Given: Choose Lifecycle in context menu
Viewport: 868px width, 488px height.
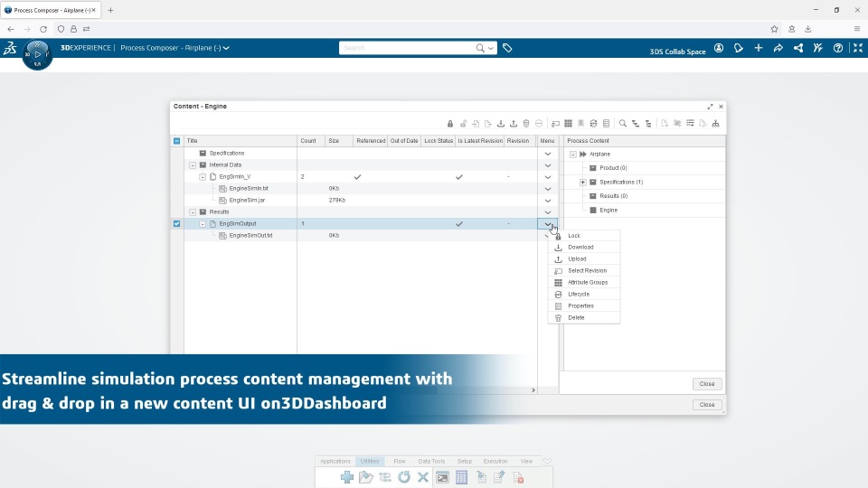Looking at the screenshot, I should pos(584,295).
